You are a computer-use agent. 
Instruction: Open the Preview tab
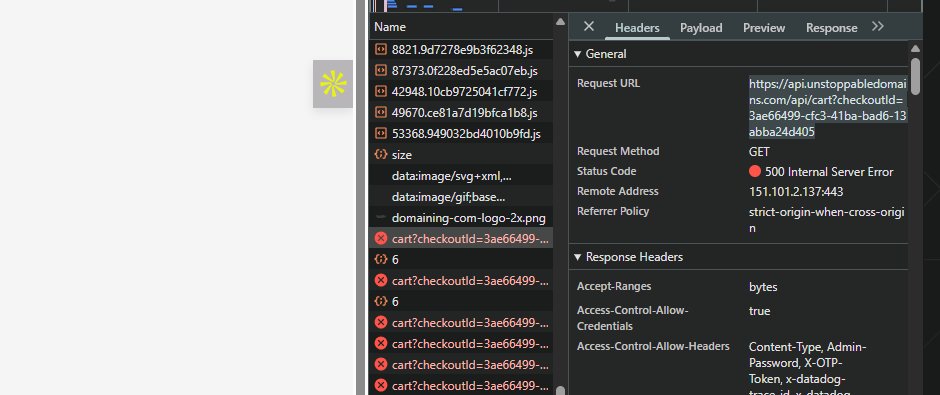click(764, 28)
